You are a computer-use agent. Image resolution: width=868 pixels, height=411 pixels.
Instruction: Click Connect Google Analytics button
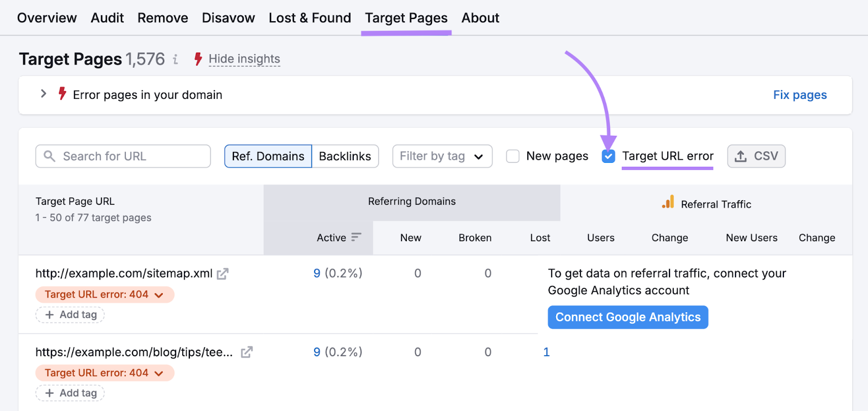coord(628,317)
